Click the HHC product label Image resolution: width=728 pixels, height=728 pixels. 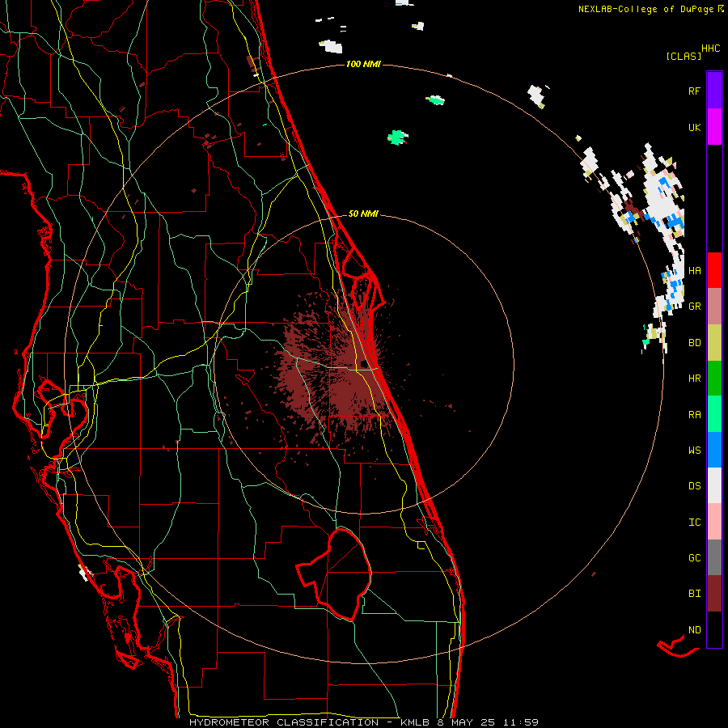tap(711, 49)
